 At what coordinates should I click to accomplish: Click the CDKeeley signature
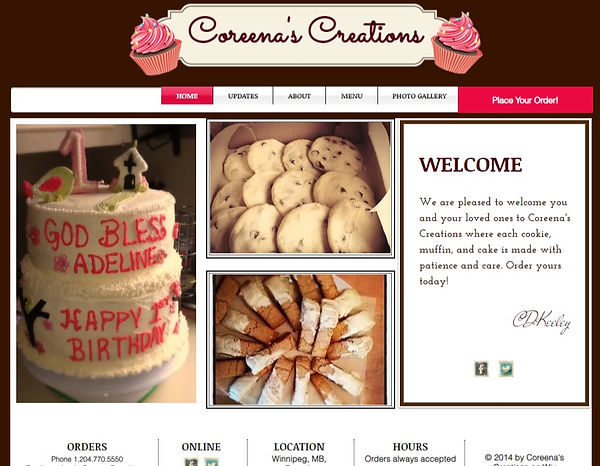541,321
